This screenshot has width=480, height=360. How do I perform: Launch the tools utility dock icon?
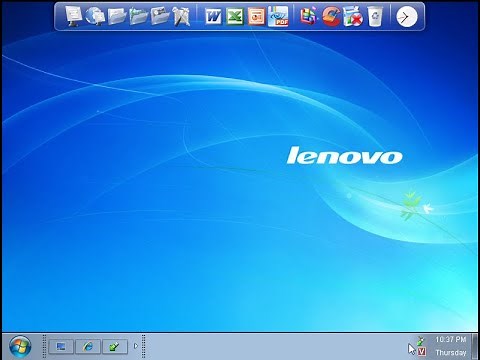click(x=181, y=16)
